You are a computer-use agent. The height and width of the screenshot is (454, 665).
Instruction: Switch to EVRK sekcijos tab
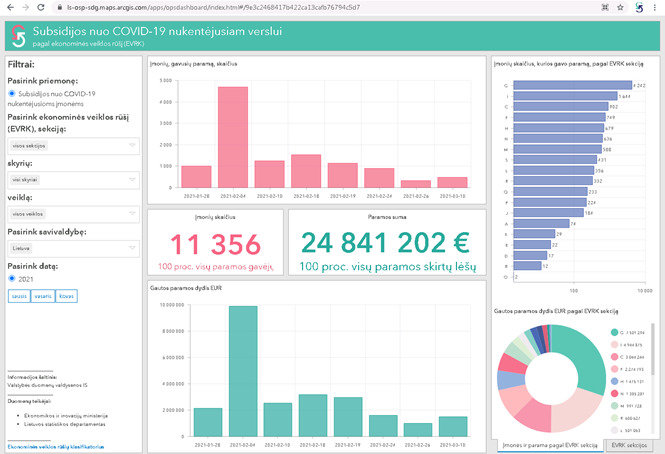[x=629, y=445]
